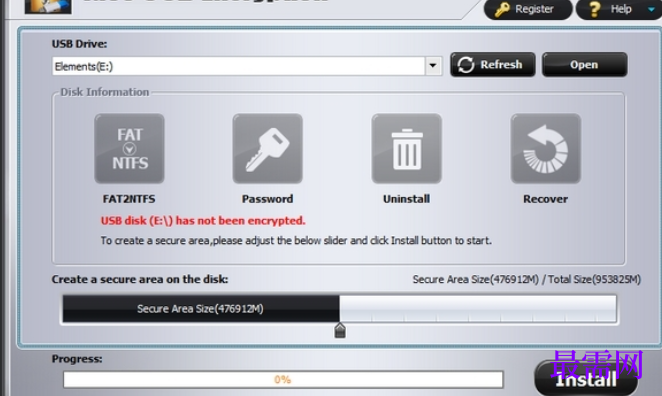The image size is (662, 396).
Task: Click the Refresh button
Action: pyautogui.click(x=493, y=65)
